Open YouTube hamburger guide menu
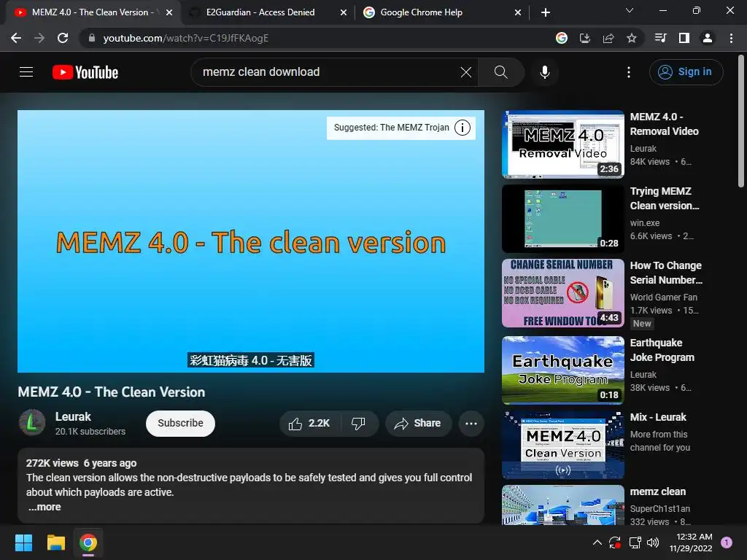This screenshot has height=560, width=747. coord(26,72)
